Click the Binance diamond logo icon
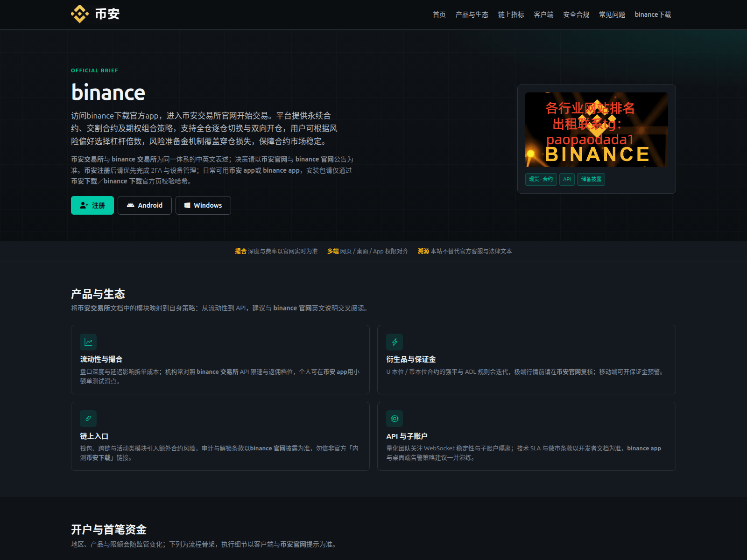Image resolution: width=747 pixels, height=560 pixels. coord(80,14)
